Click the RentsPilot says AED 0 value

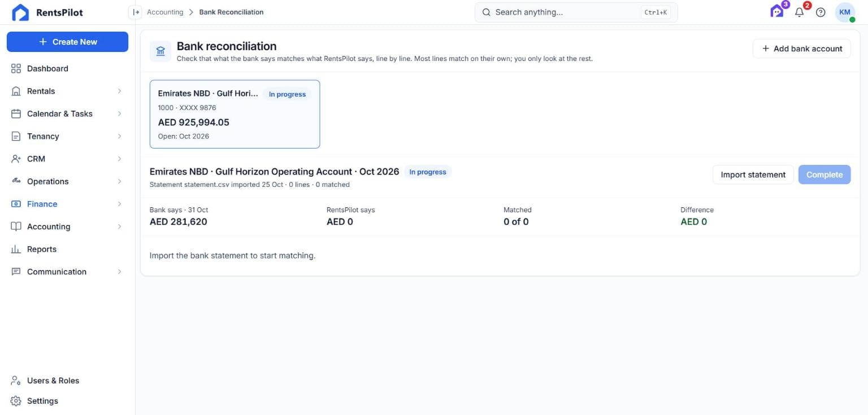(x=340, y=222)
